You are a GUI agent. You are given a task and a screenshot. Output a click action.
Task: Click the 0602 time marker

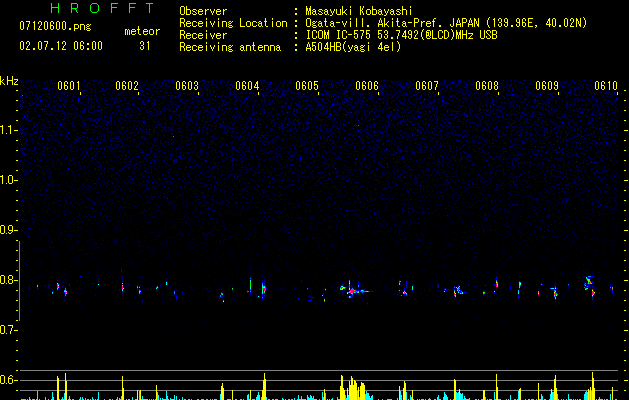(127, 86)
